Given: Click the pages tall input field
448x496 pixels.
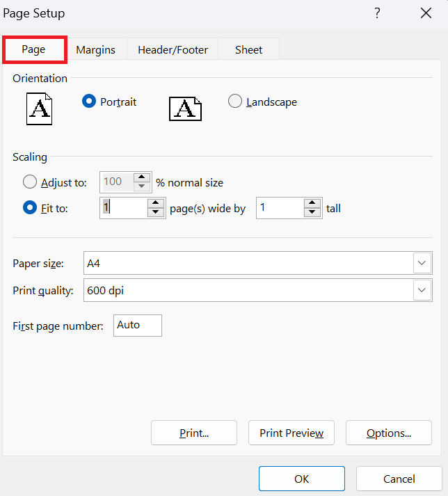Looking at the screenshot, I should tap(280, 208).
